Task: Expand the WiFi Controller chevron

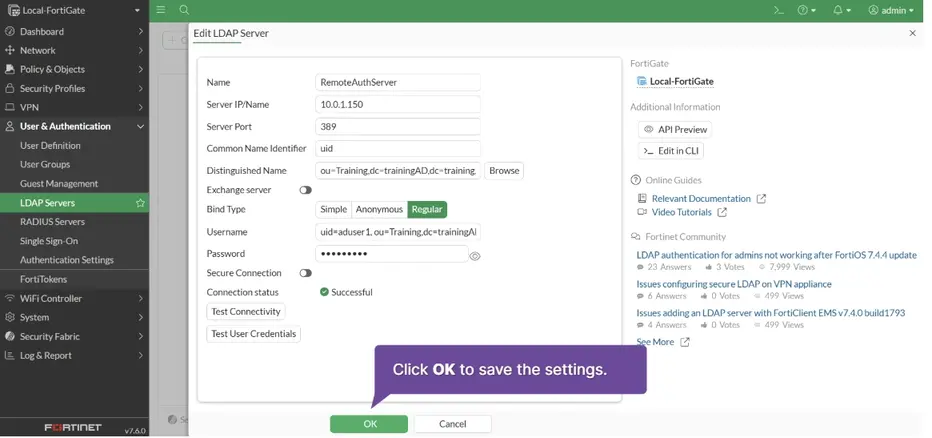Action: pyautogui.click(x=140, y=298)
